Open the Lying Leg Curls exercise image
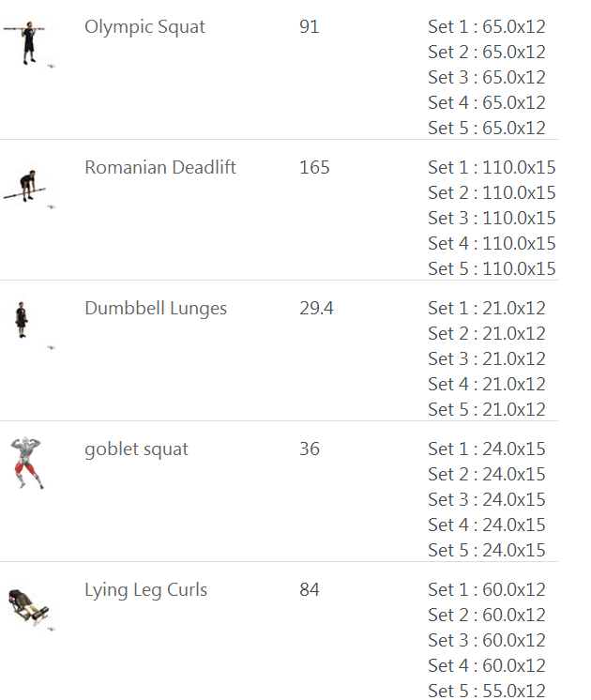Viewport: 591px width, 700px height. tap(29, 608)
